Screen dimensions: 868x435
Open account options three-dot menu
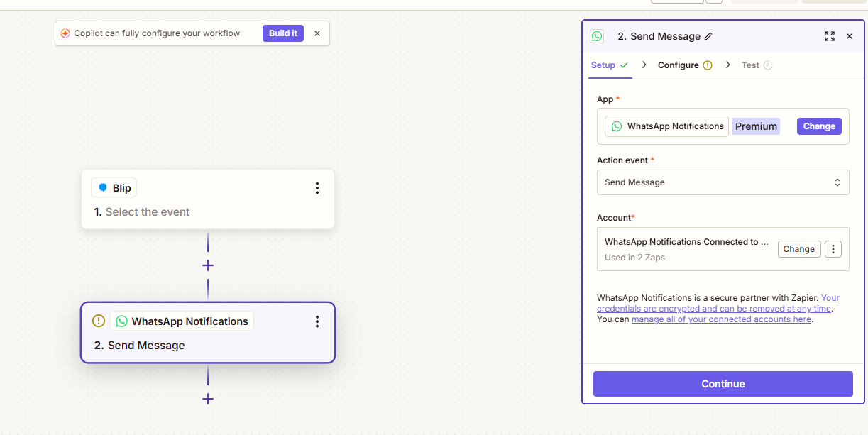click(x=834, y=249)
